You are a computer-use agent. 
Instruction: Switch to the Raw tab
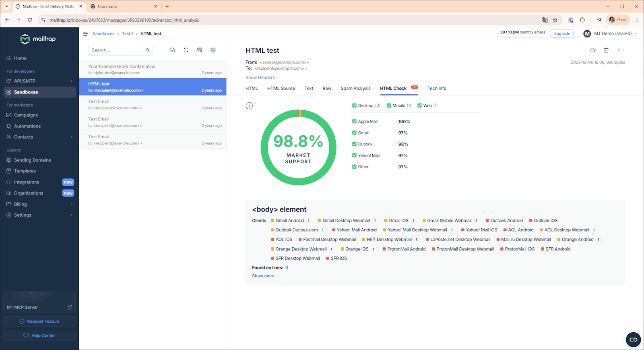pyautogui.click(x=327, y=88)
